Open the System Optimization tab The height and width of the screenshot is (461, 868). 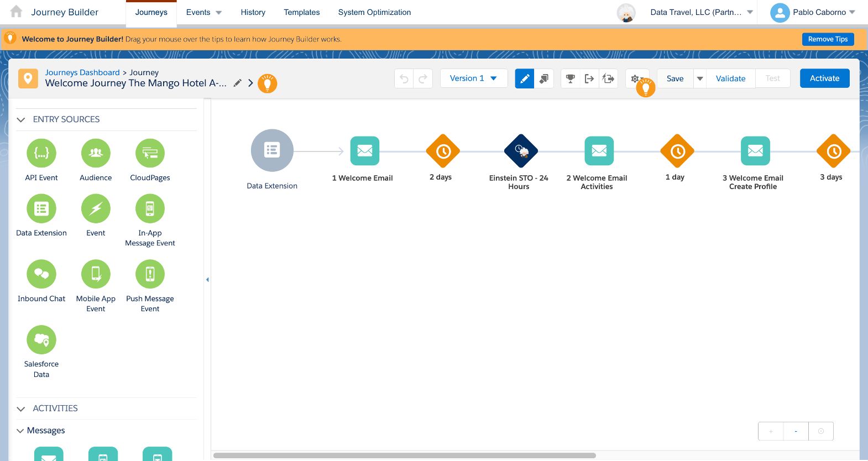(x=375, y=12)
